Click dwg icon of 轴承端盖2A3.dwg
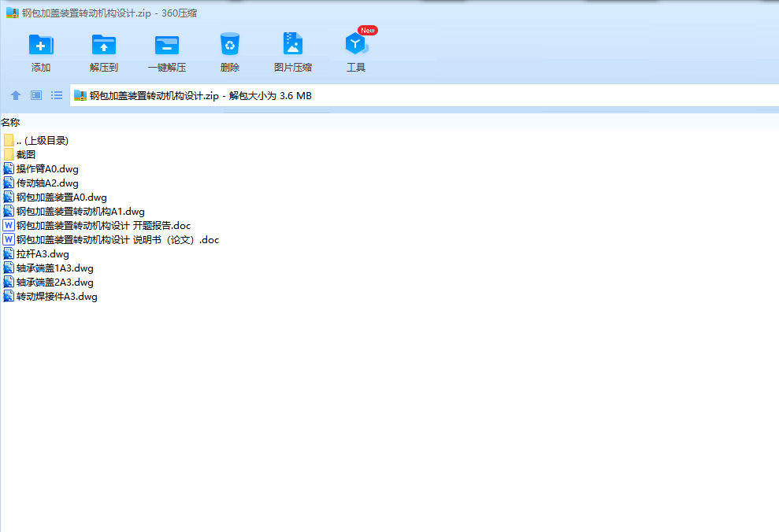779x532 pixels. click(x=9, y=283)
